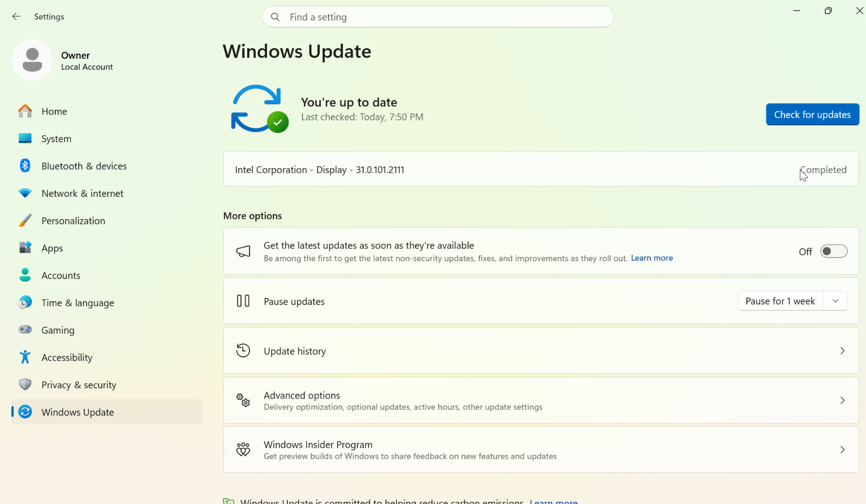Click the 'Last checked: Today, 7:50 PM' text
Image resolution: width=866 pixels, height=504 pixels.
(x=362, y=117)
